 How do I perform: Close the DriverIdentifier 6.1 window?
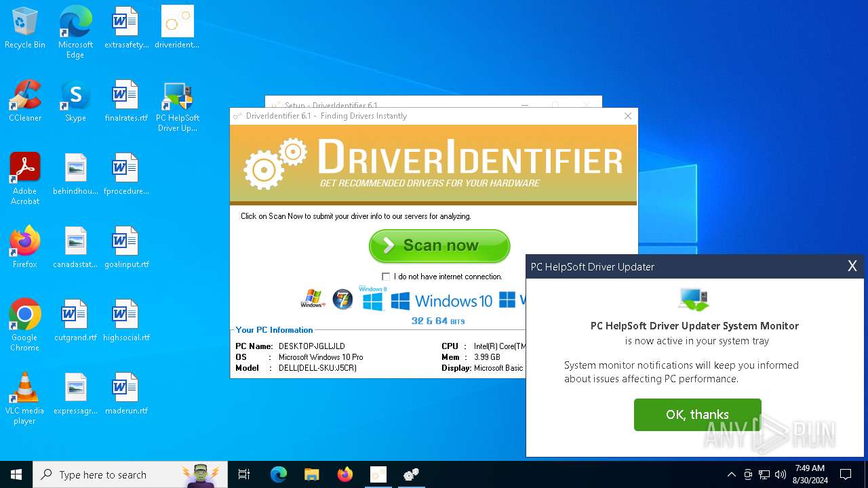[x=628, y=116]
